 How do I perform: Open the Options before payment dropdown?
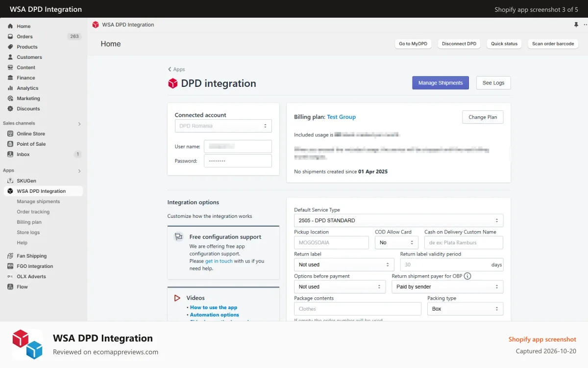pyautogui.click(x=340, y=287)
